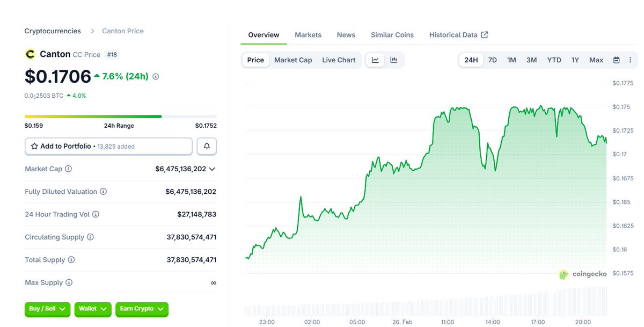Screen dimensions: 644x327
Task: Select the 1Y time range
Action: click(575, 60)
